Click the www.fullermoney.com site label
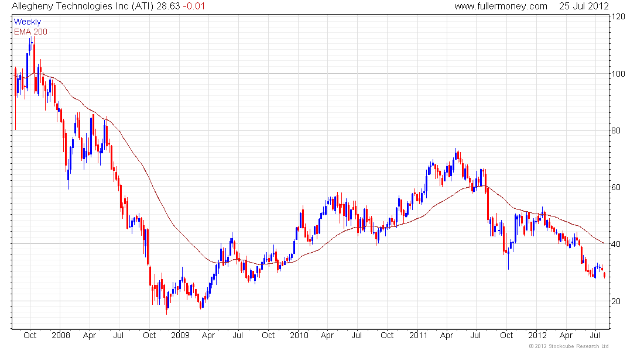Image resolution: width=644 pixels, height=351 pixels. click(x=501, y=6)
